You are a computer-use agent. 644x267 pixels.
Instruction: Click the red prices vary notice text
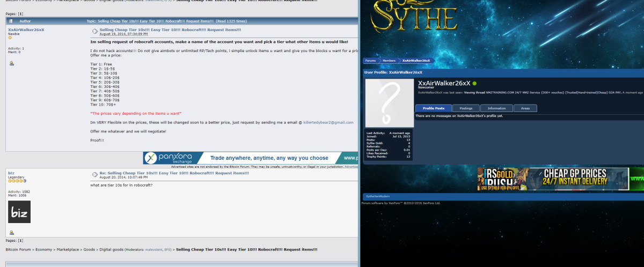(x=136, y=113)
